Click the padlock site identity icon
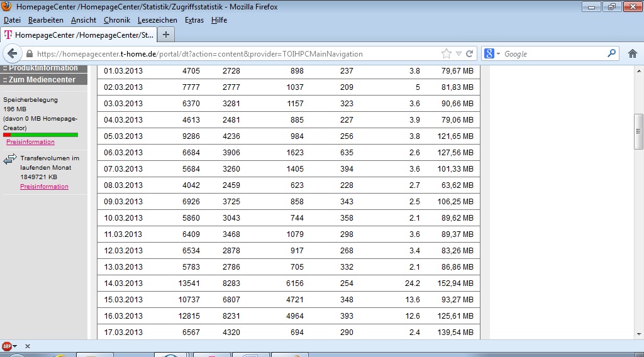 click(x=29, y=54)
